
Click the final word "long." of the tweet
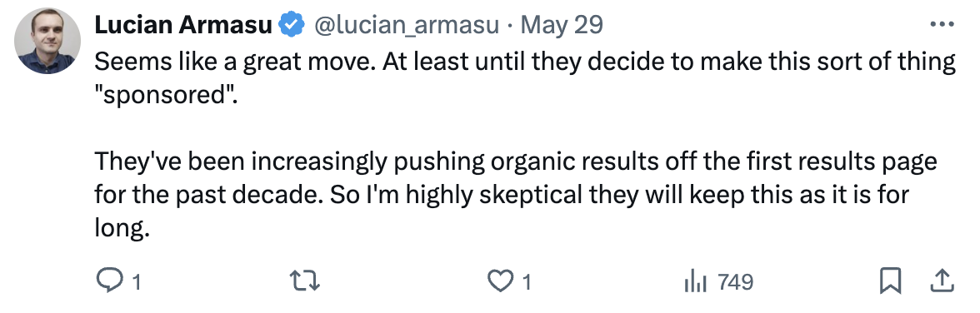point(122,229)
